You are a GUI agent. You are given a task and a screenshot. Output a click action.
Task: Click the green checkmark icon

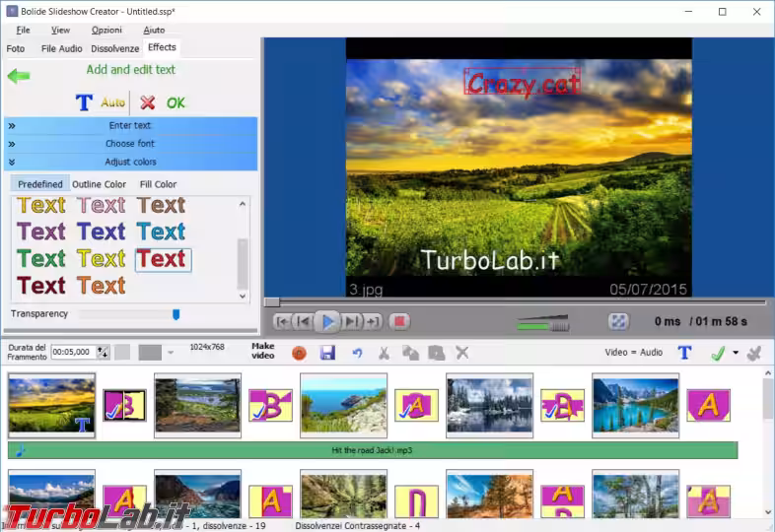click(718, 353)
